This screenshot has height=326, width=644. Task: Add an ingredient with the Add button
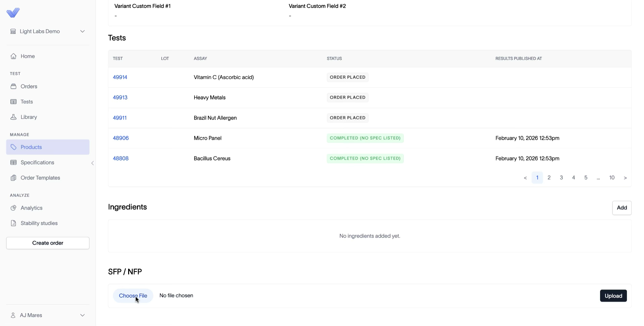tap(622, 208)
